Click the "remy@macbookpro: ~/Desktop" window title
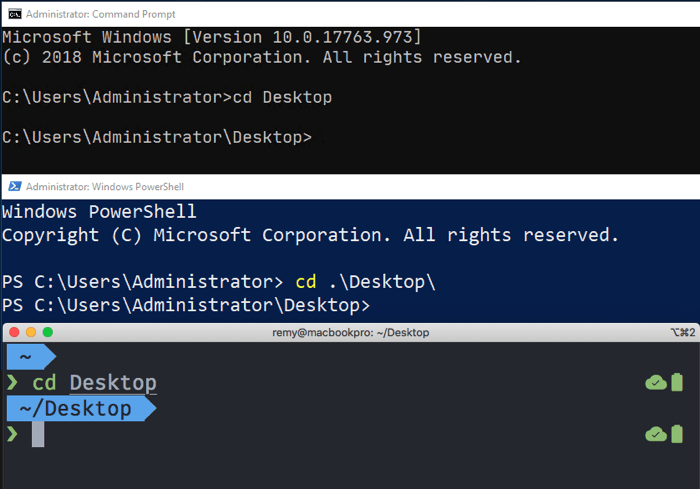Image resolution: width=700 pixels, height=489 pixels. pos(350,332)
